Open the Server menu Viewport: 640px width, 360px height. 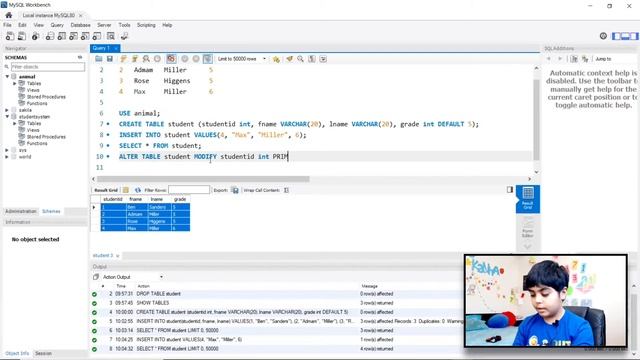[104, 25]
